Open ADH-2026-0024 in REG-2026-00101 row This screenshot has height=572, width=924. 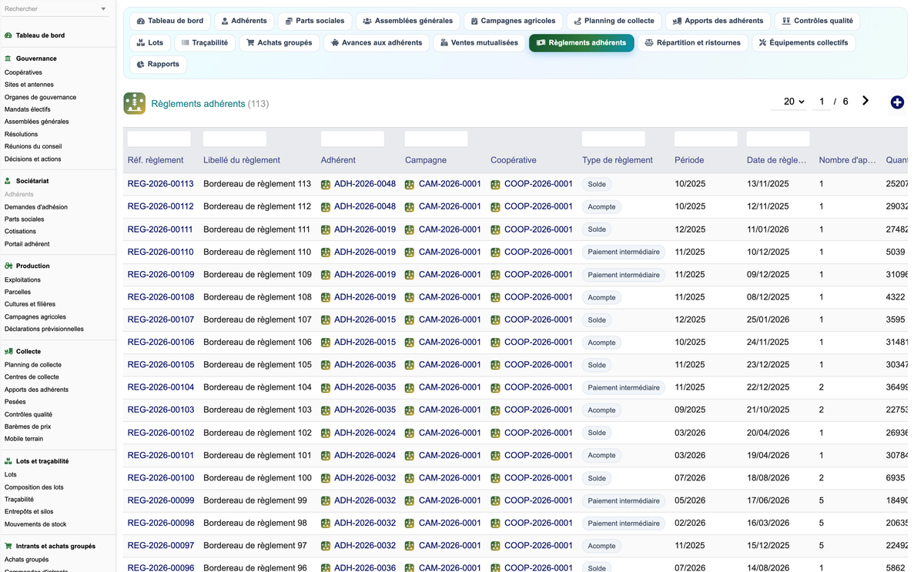click(365, 455)
